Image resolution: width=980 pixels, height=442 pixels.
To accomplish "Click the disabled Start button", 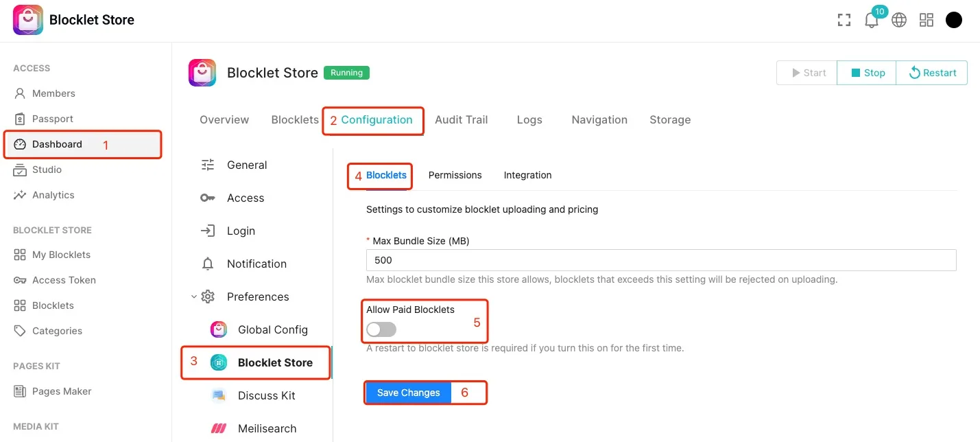I will tap(807, 73).
